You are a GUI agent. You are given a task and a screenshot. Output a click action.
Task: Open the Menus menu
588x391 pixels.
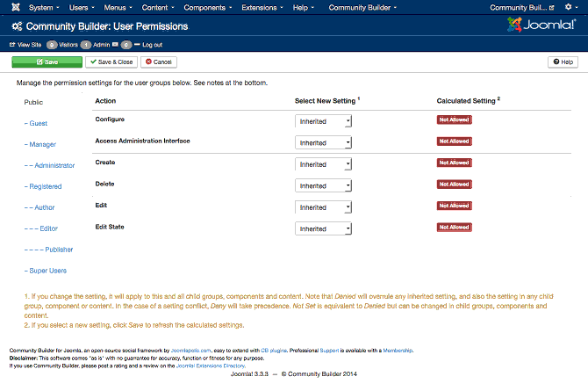pyautogui.click(x=118, y=8)
